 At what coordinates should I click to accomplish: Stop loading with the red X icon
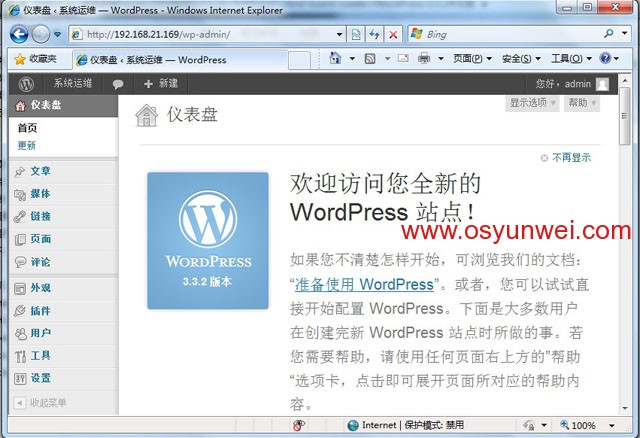coord(393,35)
